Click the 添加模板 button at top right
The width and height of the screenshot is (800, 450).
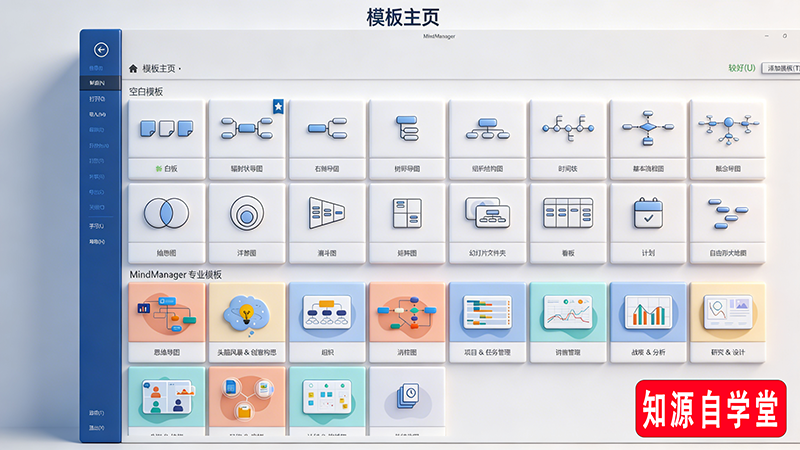(x=780, y=68)
